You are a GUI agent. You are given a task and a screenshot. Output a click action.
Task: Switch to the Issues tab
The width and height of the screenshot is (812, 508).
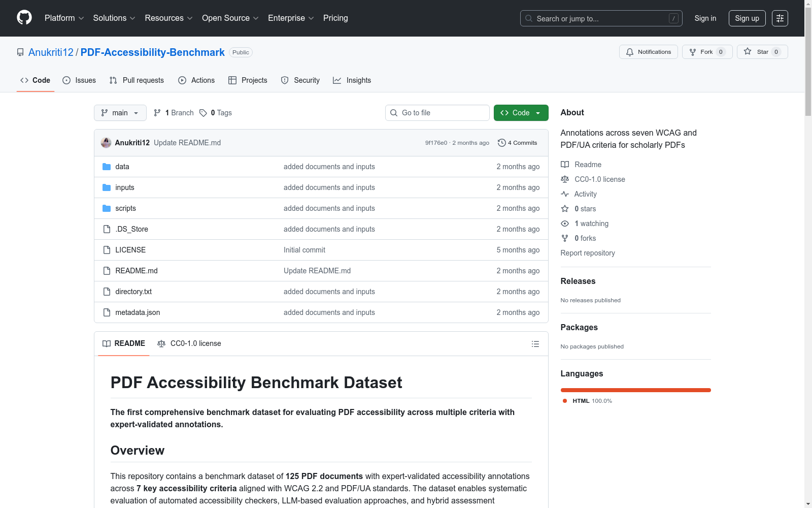coord(79,80)
